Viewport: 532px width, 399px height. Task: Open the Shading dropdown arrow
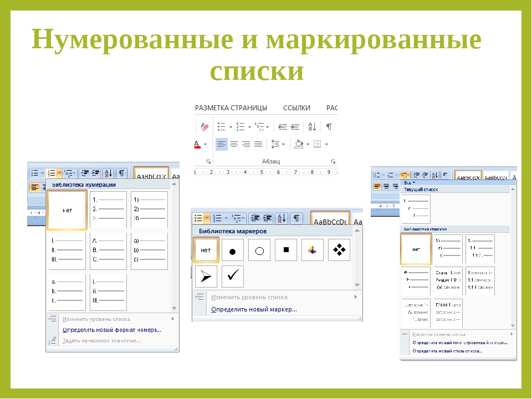[308, 145]
